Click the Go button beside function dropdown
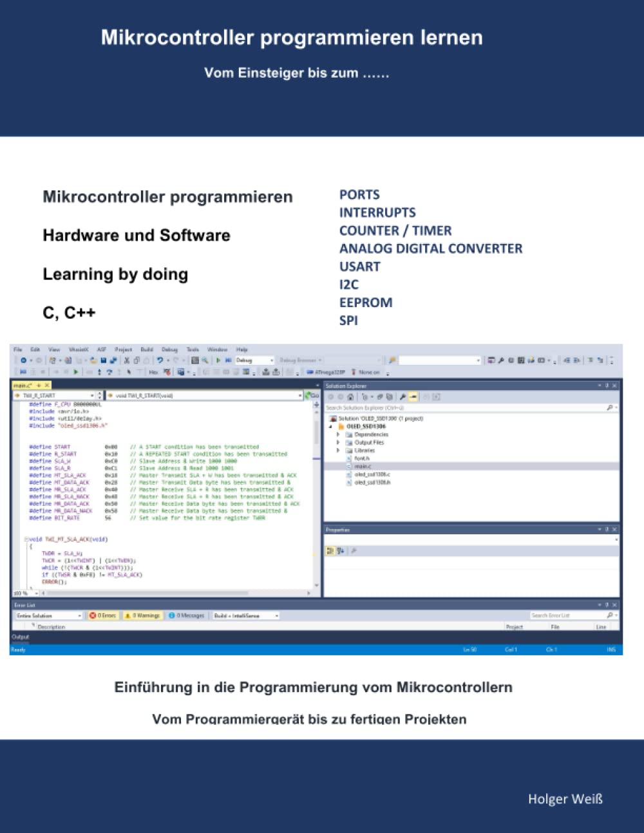Image resolution: width=644 pixels, height=833 pixels. (x=312, y=395)
